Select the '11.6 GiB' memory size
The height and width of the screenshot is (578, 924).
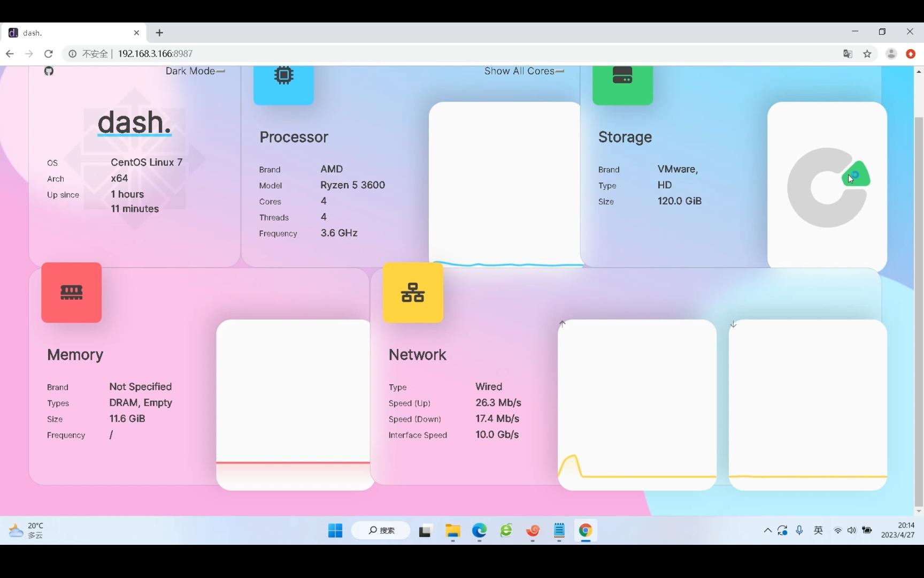point(127,419)
